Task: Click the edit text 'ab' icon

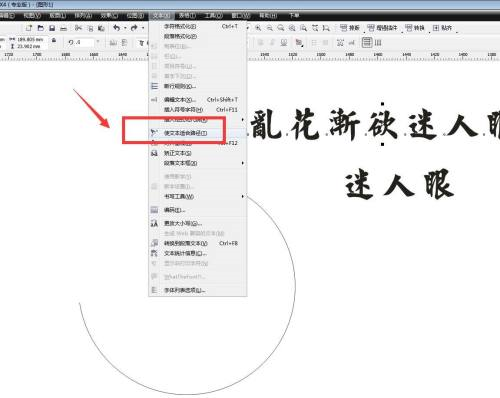Action: 352,42
